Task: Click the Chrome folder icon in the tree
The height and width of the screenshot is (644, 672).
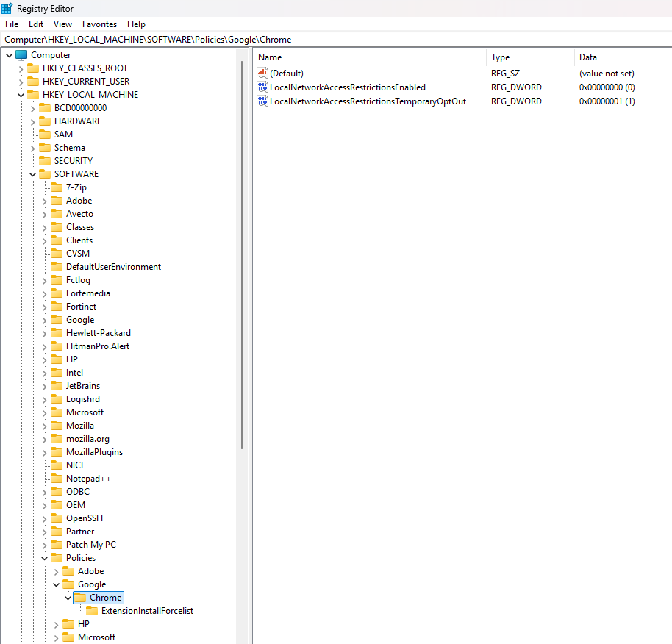Action: point(83,597)
